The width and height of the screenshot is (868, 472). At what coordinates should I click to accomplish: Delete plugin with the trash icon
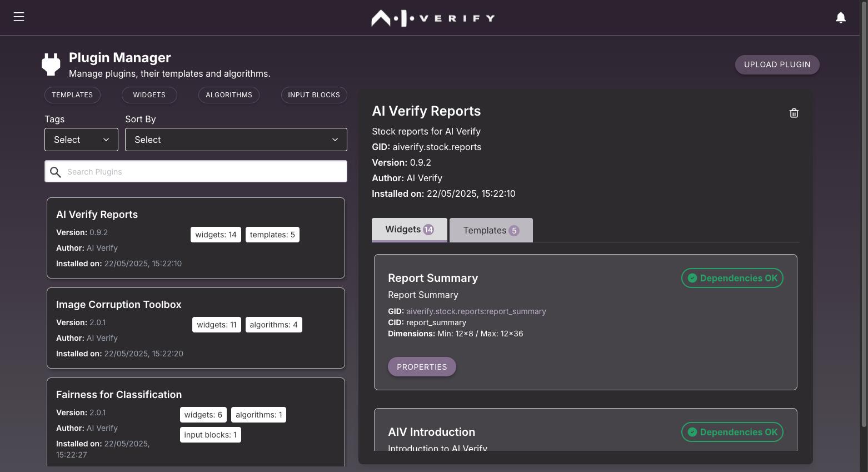[x=794, y=113]
